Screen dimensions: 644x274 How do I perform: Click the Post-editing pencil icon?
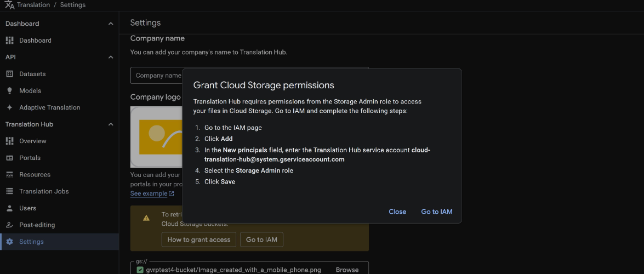(x=9, y=225)
